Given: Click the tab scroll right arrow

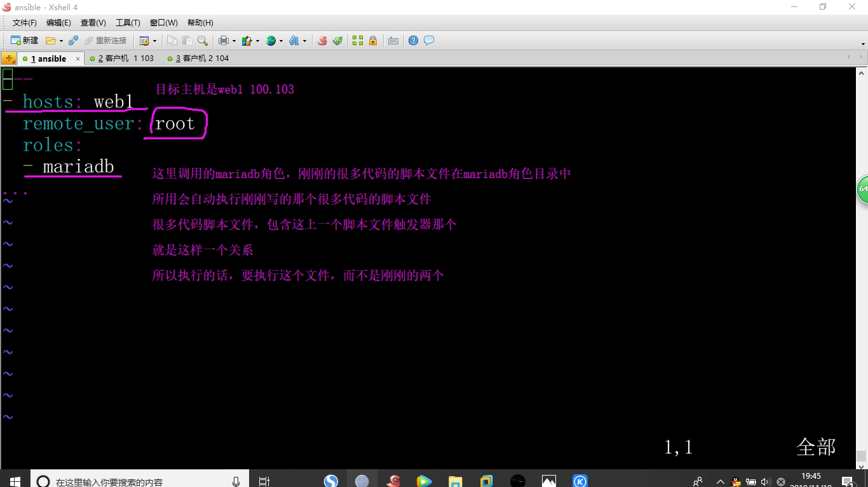Looking at the screenshot, I should [862, 57].
